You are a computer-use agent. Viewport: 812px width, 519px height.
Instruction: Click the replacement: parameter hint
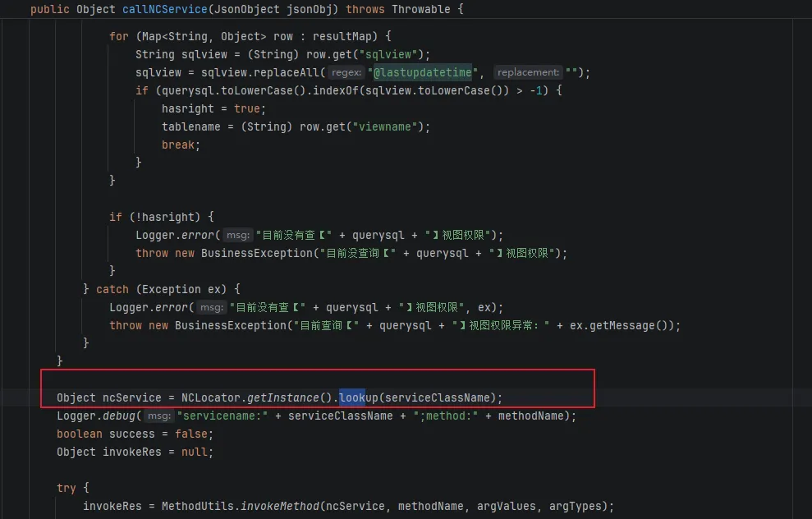(x=528, y=73)
